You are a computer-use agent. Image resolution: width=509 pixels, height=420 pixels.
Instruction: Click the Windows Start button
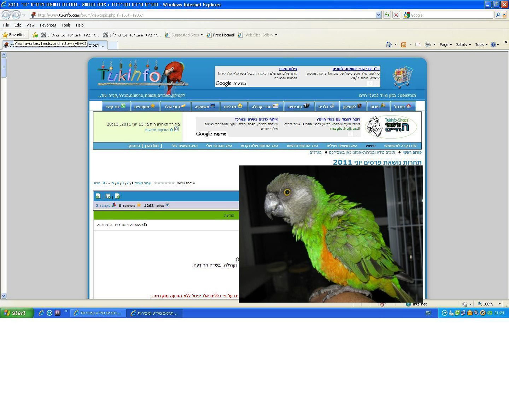[16, 313]
